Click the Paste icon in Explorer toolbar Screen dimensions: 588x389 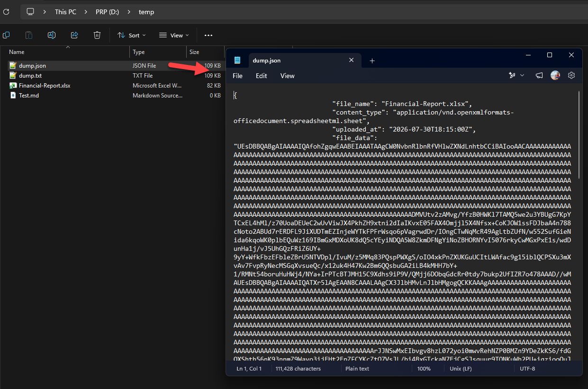pyautogui.click(x=29, y=35)
